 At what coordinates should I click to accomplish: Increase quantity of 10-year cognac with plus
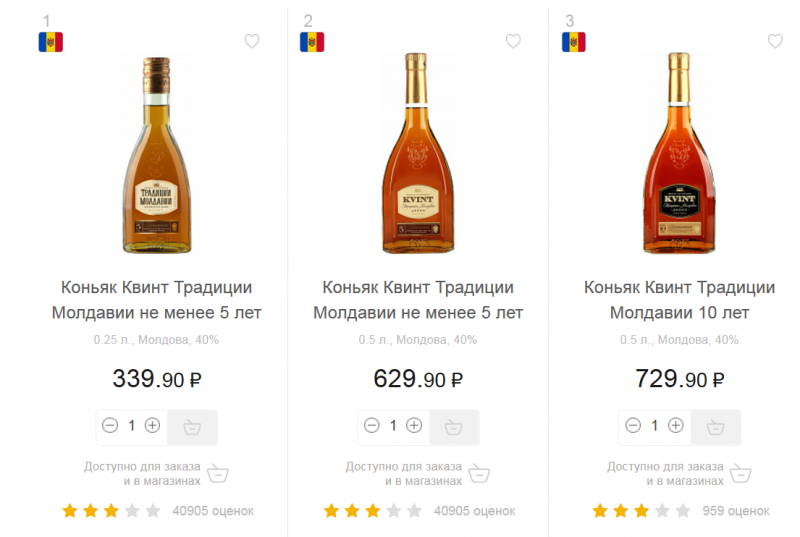click(x=676, y=425)
